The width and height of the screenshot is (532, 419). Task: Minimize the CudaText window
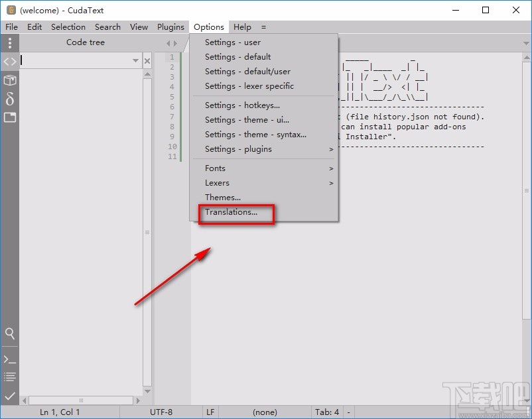tap(456, 10)
